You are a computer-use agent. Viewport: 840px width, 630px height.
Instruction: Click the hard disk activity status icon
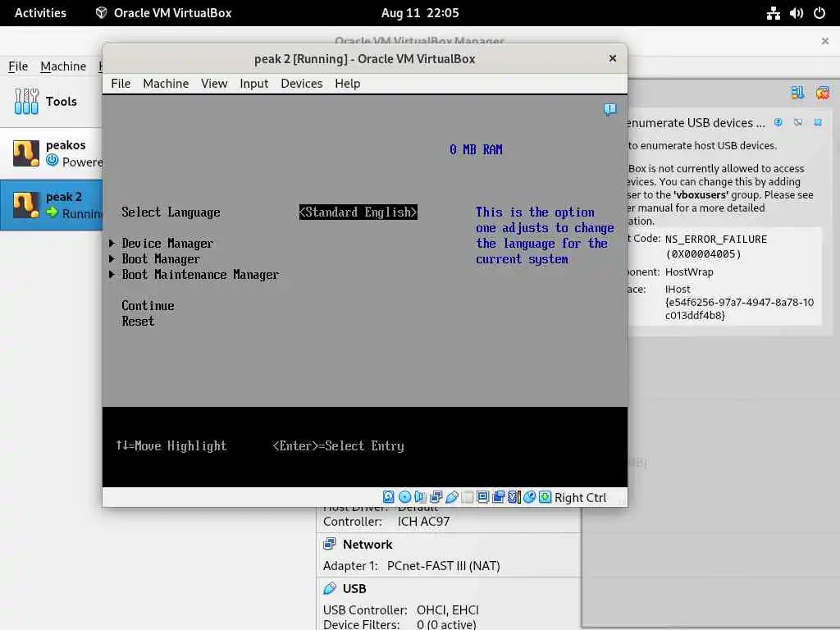388,497
